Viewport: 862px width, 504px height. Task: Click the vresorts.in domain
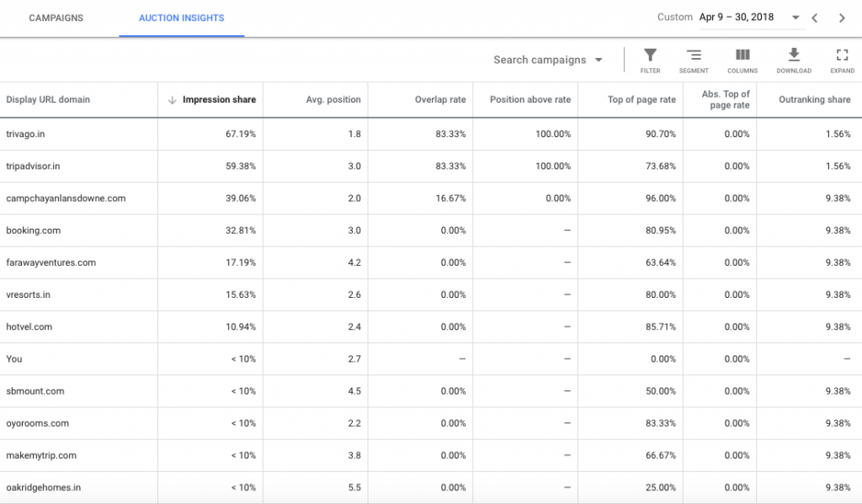tap(28, 294)
